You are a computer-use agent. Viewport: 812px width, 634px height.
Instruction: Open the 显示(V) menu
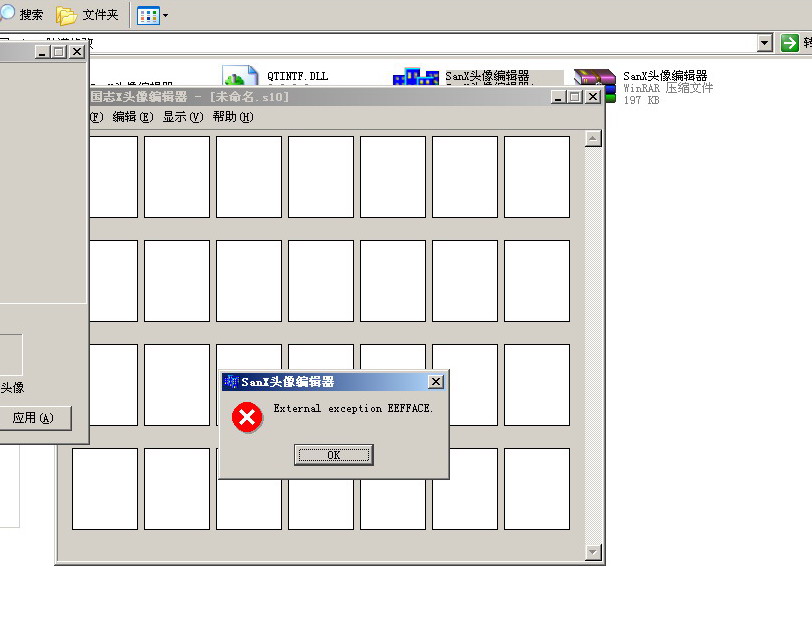[183, 117]
